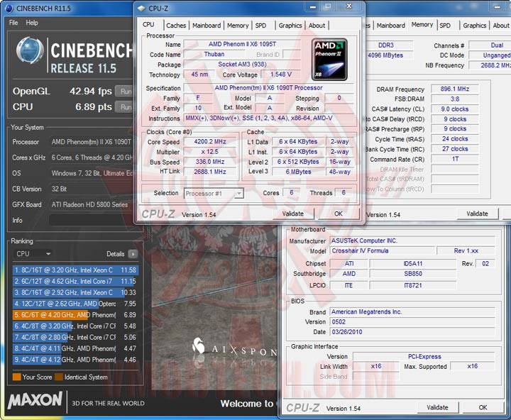This screenshot has height=420, width=511.
Task: Click the orange Your Score legend swatch
Action: [16, 377]
